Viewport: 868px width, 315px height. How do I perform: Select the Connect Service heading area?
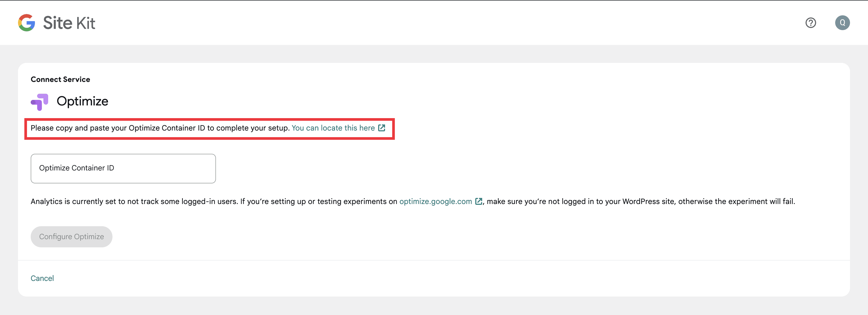[60, 79]
